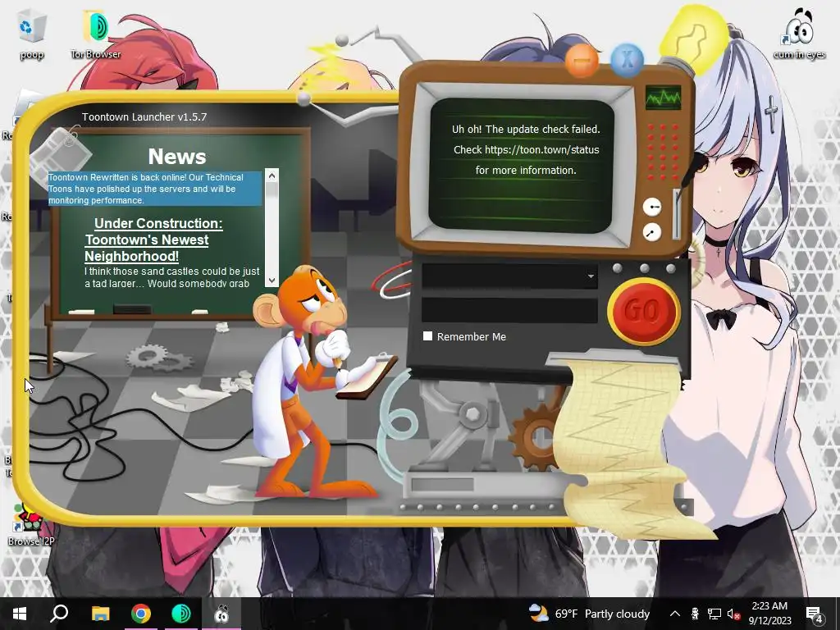Click the upper TV dial knob
This screenshot has height=630, width=840.
pos(652,207)
